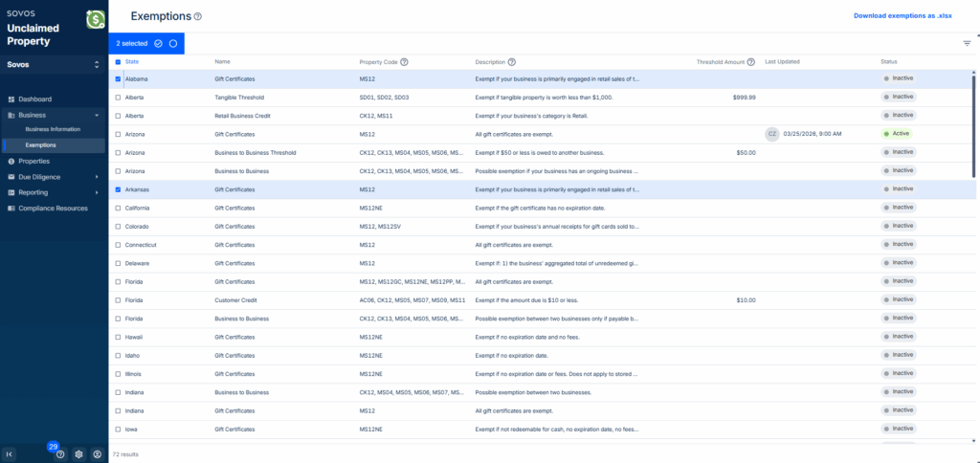Screen dimensions: 980x463
Task: Open the user profile icon in sidebar
Action: pyautogui.click(x=97, y=454)
